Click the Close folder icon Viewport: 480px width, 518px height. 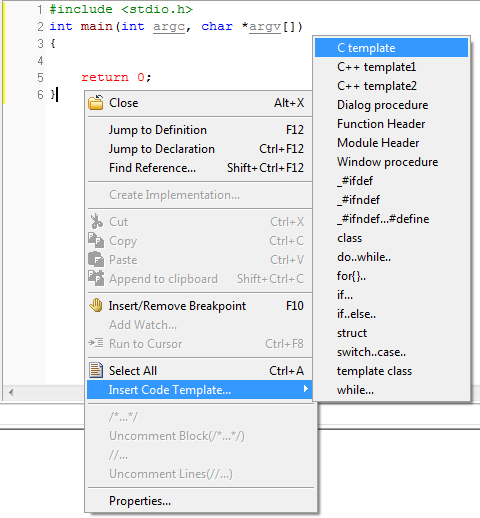coord(96,102)
